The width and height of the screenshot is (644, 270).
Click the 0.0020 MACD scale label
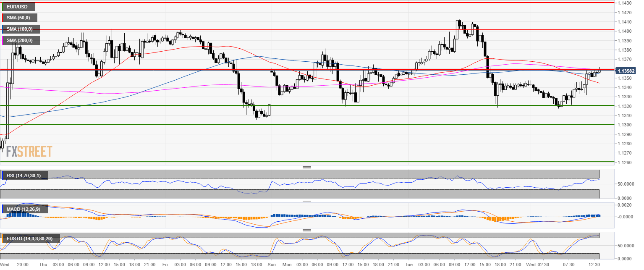click(x=622, y=204)
